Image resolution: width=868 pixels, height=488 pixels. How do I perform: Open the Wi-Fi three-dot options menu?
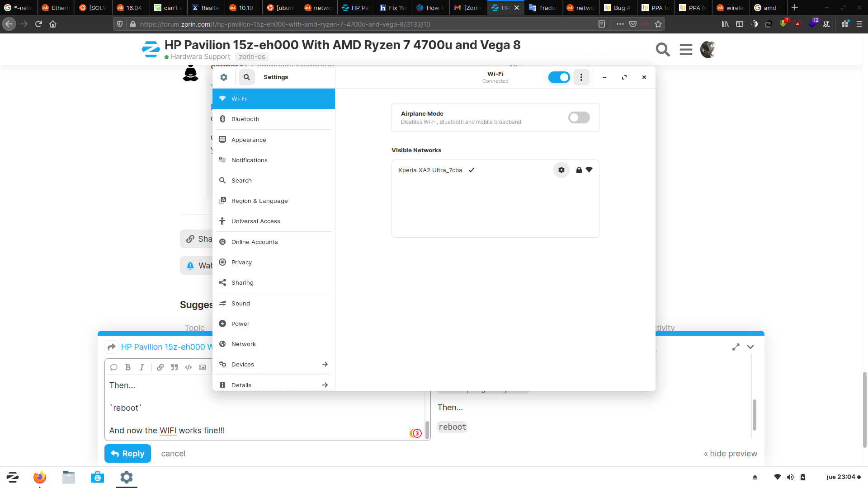tap(581, 77)
